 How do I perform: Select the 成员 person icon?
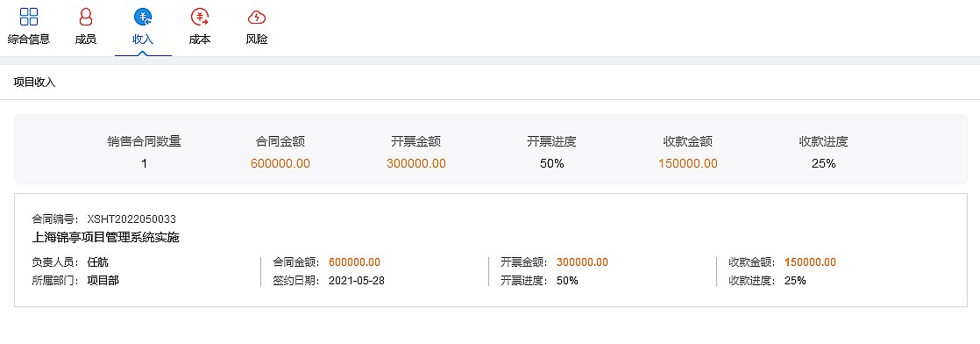point(86,17)
